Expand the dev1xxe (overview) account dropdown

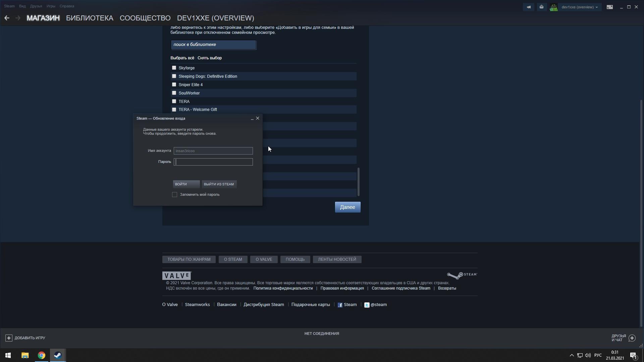[x=580, y=7]
